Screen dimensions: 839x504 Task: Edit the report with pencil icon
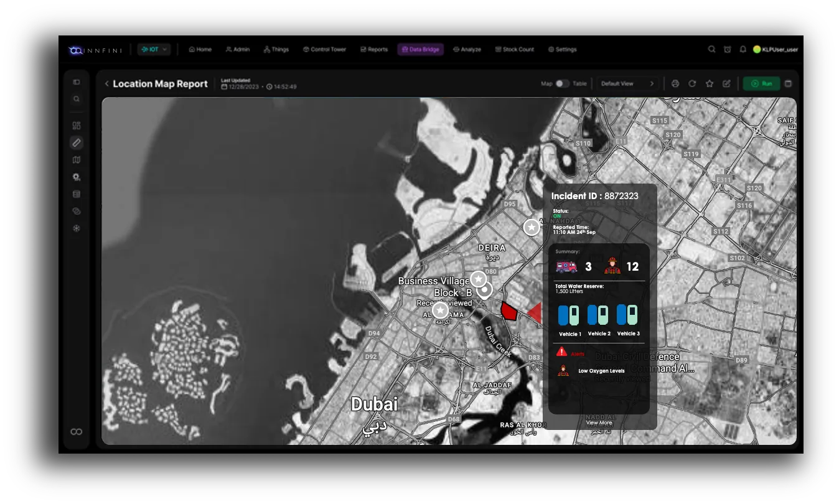click(726, 83)
